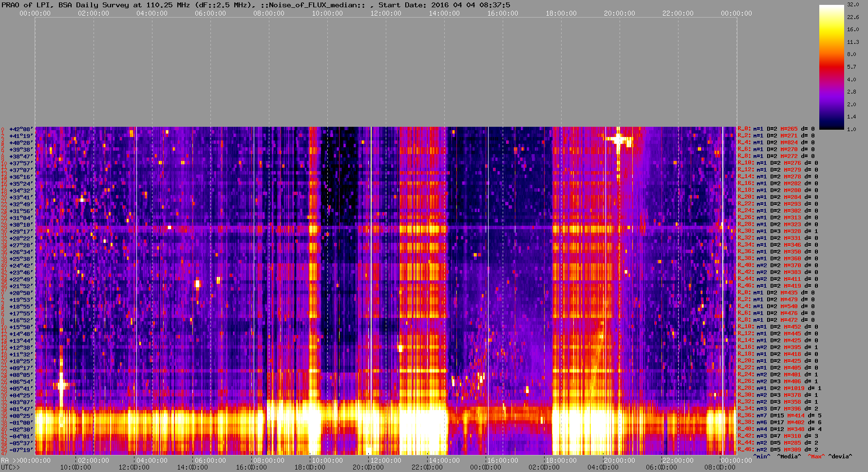This screenshot has height=472, width=868.
Task: Click declination label +29°17'
Action: tap(21, 232)
